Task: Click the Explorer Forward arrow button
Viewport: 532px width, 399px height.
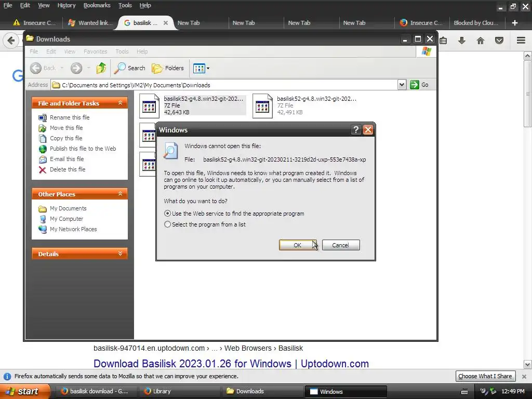Action: tap(76, 68)
